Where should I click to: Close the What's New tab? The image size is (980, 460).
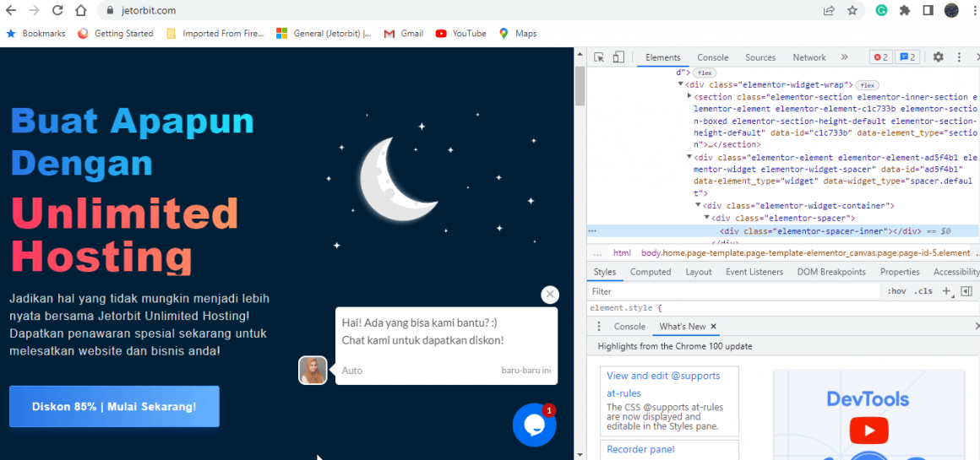(713, 327)
